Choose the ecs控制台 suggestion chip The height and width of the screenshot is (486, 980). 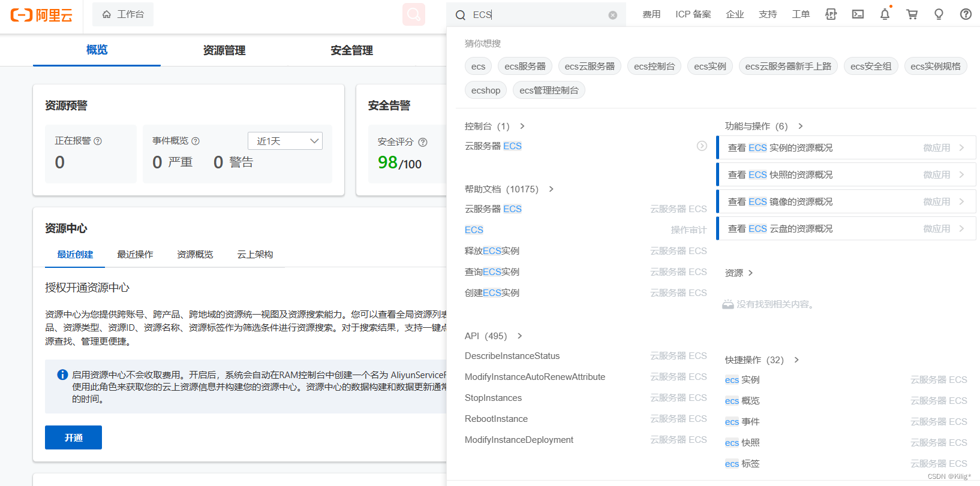coord(654,67)
